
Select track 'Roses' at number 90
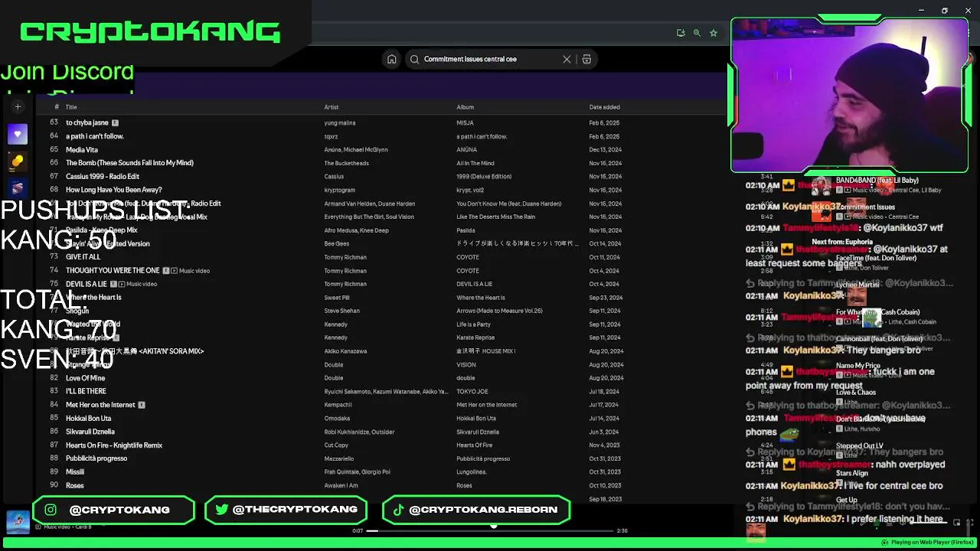click(x=75, y=485)
